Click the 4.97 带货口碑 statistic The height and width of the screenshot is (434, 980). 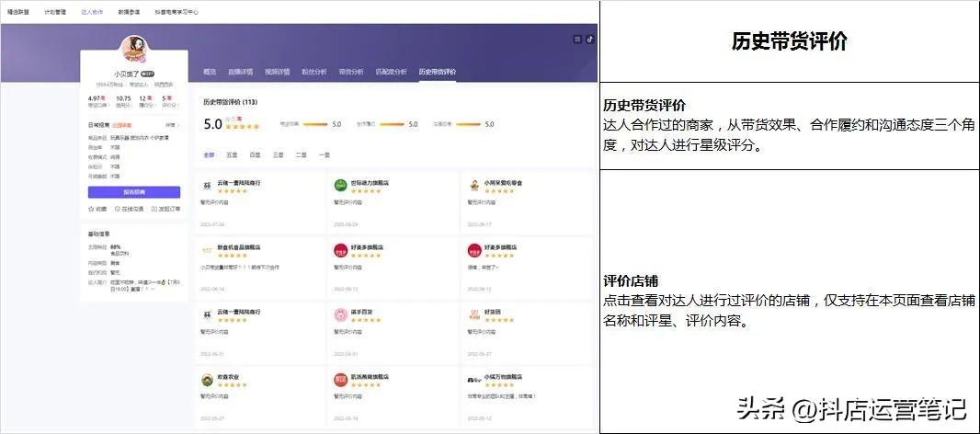click(97, 100)
